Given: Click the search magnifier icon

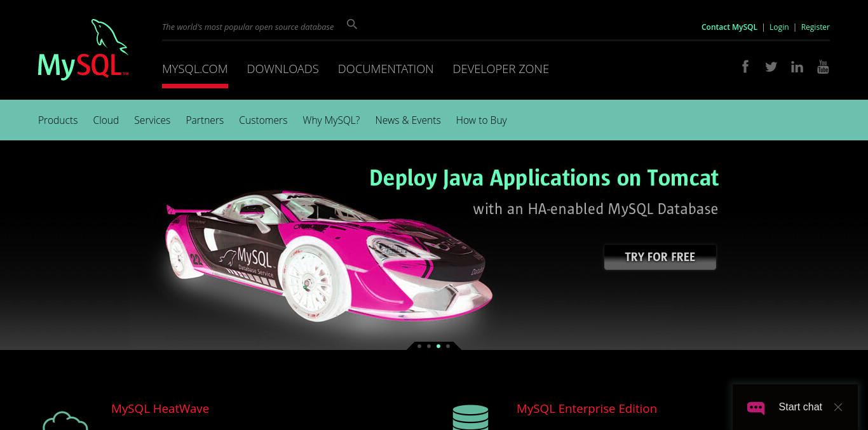Looking at the screenshot, I should click(x=352, y=24).
